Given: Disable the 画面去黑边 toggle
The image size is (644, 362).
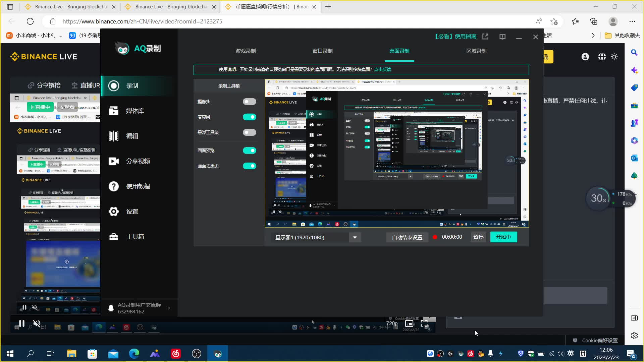Looking at the screenshot, I should pyautogui.click(x=249, y=166).
